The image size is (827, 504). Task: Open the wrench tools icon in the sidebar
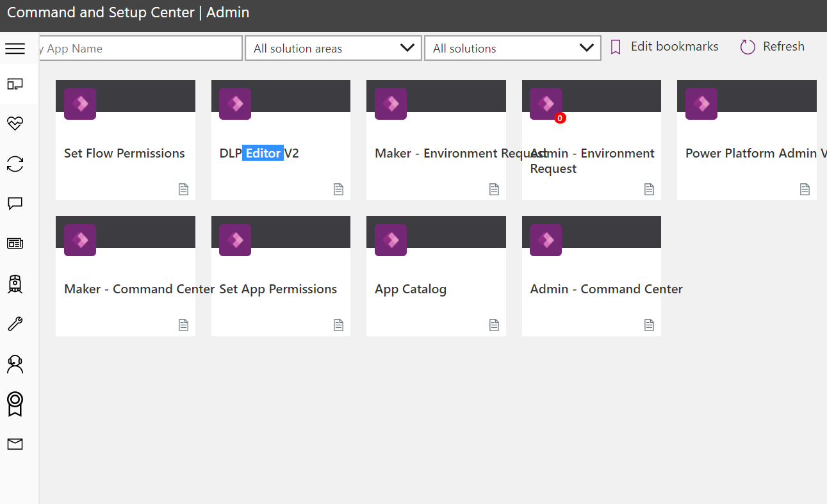click(x=15, y=323)
